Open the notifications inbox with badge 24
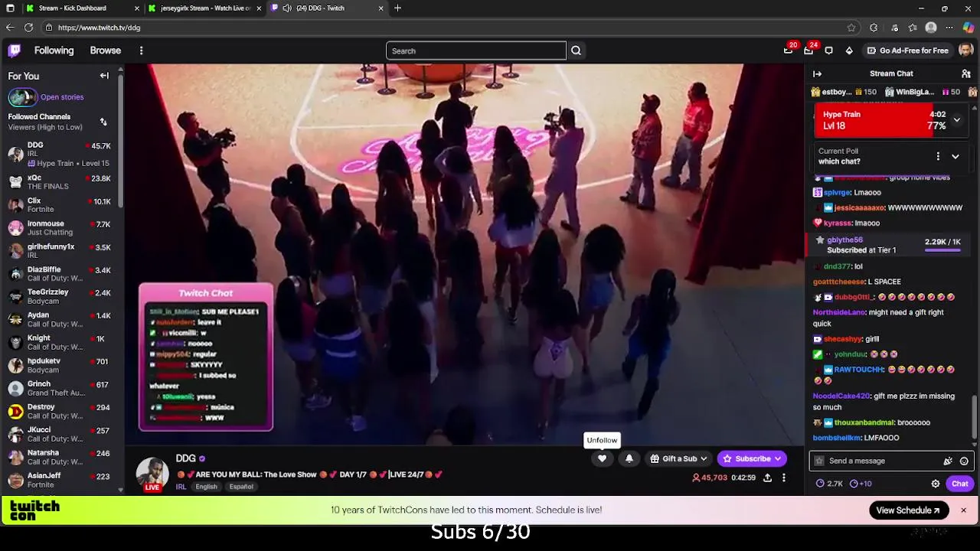Viewport: 980px width, 551px height. pos(809,50)
